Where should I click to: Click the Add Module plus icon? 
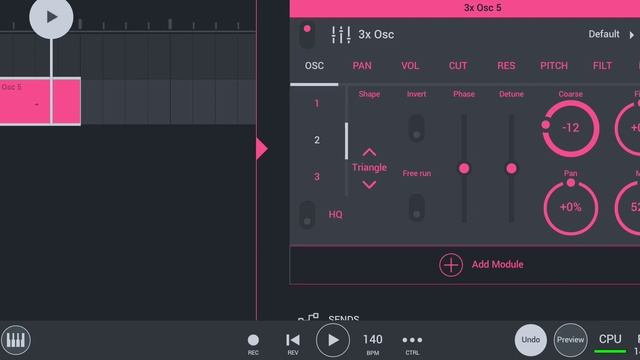click(x=451, y=265)
